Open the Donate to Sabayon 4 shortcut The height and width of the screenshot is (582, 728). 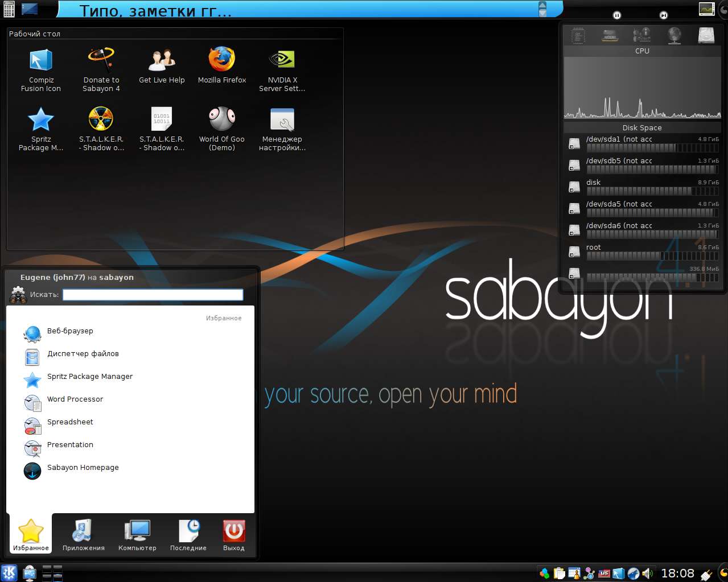(101, 70)
